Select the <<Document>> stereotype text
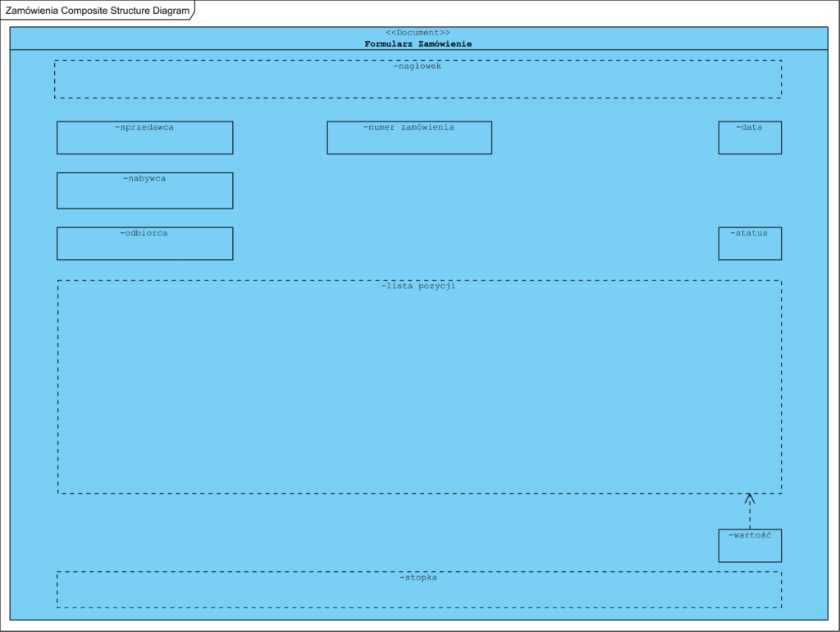The image size is (840, 632). 418,33
